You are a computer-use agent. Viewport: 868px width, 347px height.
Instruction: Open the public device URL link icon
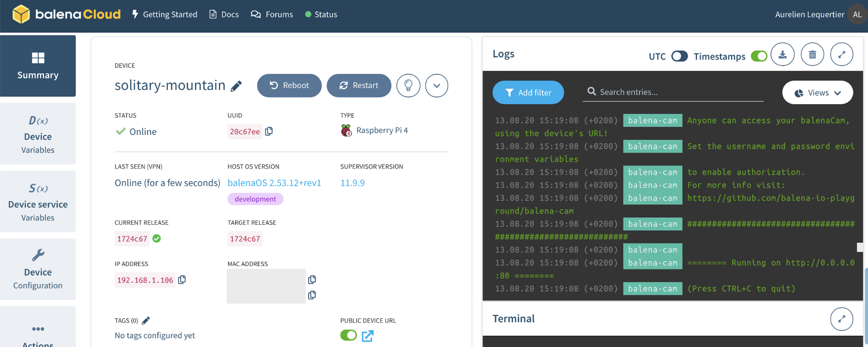click(367, 336)
